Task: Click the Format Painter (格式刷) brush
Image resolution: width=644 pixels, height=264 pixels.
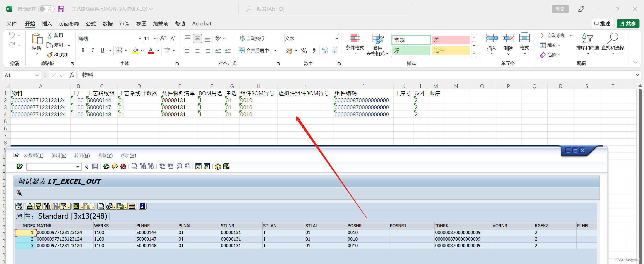Action: [50, 55]
